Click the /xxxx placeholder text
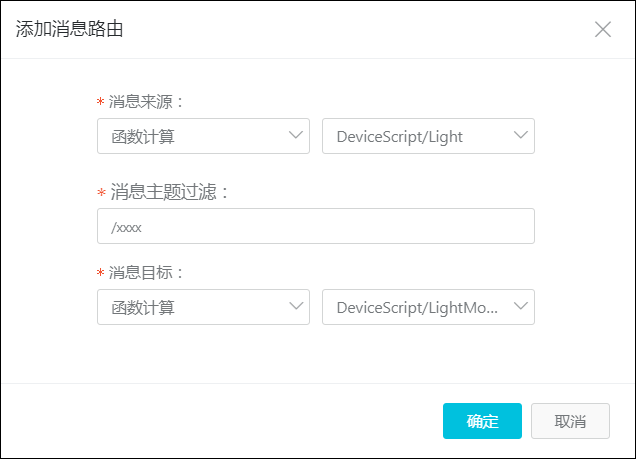The width and height of the screenshot is (636, 459). click(126, 227)
